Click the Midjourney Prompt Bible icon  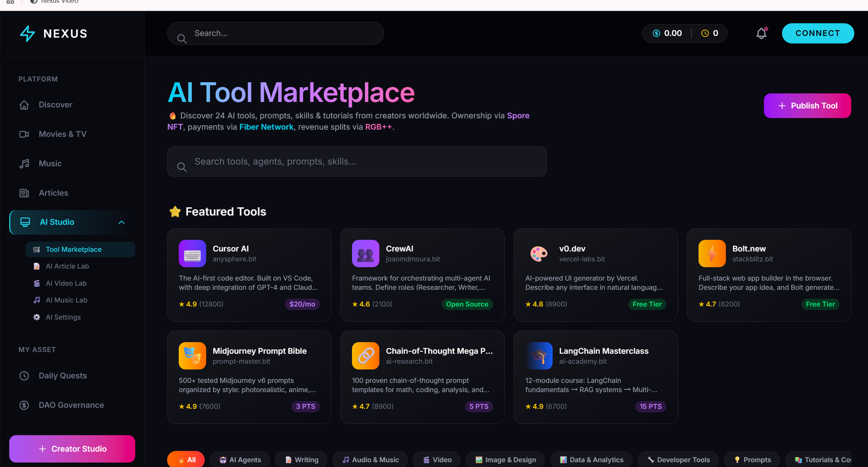click(x=192, y=356)
